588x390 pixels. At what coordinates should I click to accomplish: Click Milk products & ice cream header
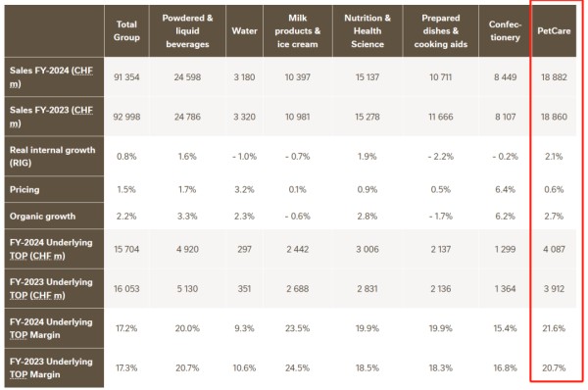pyautogui.click(x=298, y=31)
